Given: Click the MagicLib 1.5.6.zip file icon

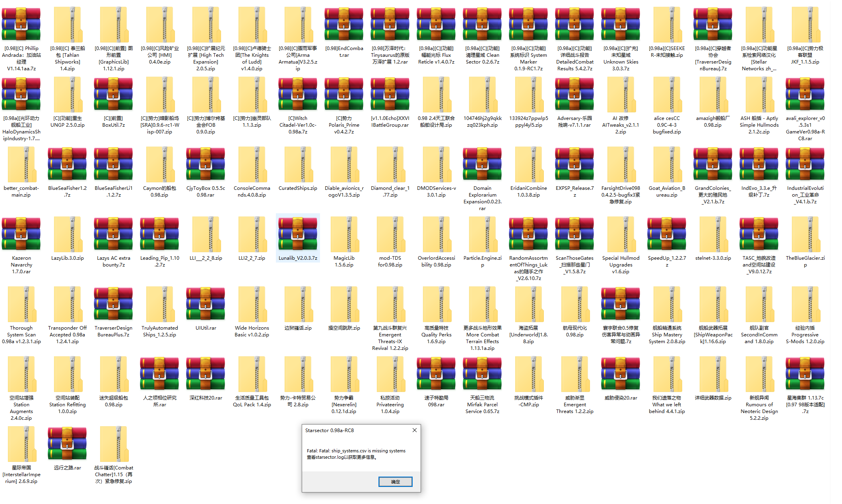Looking at the screenshot, I should 344,234.
